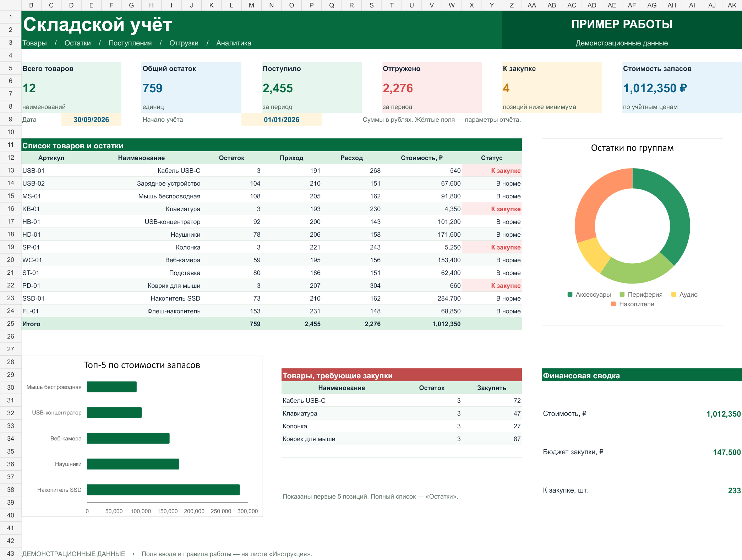Select the Финансовая сводка header
742x560 pixels.
click(x=642, y=375)
